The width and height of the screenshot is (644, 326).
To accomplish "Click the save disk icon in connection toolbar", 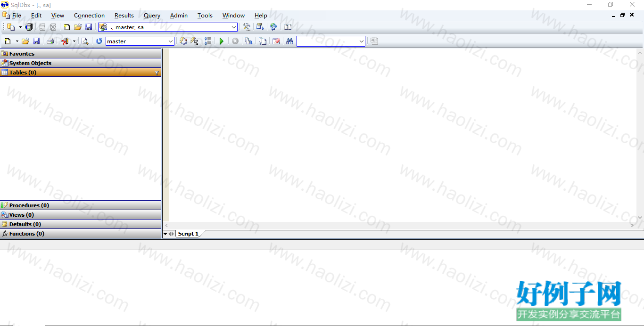I will coord(89,27).
